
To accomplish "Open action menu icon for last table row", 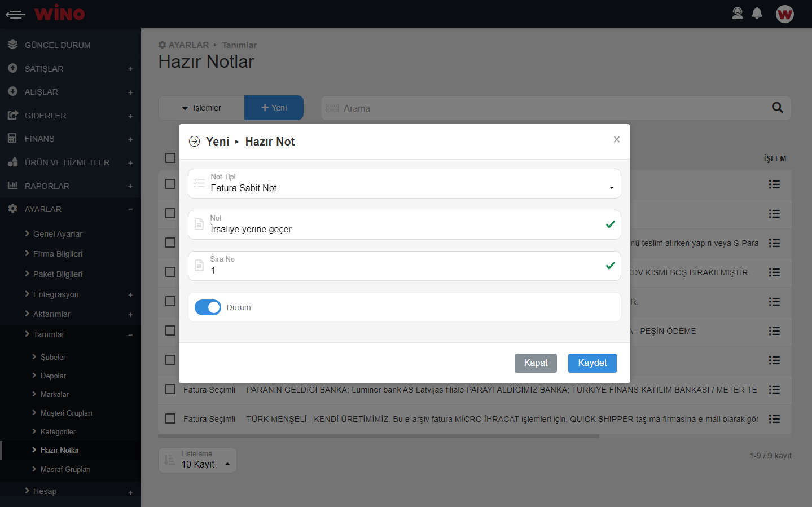I will pos(774,419).
